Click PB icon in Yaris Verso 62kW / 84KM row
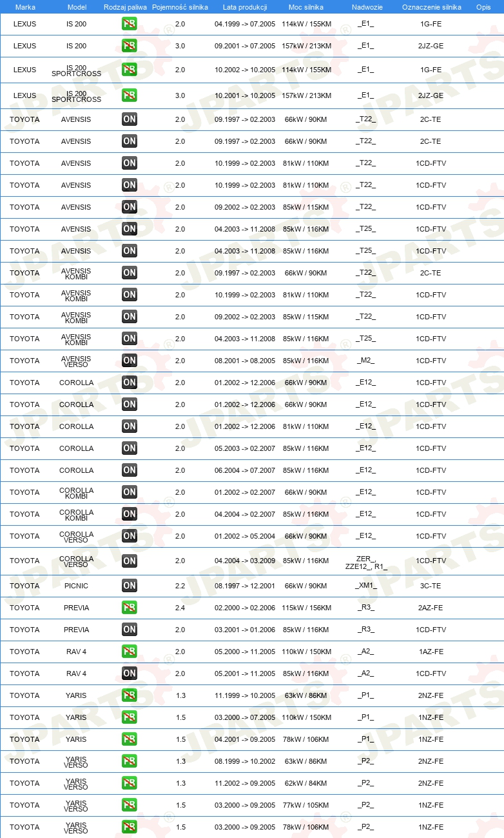 pos(130,783)
